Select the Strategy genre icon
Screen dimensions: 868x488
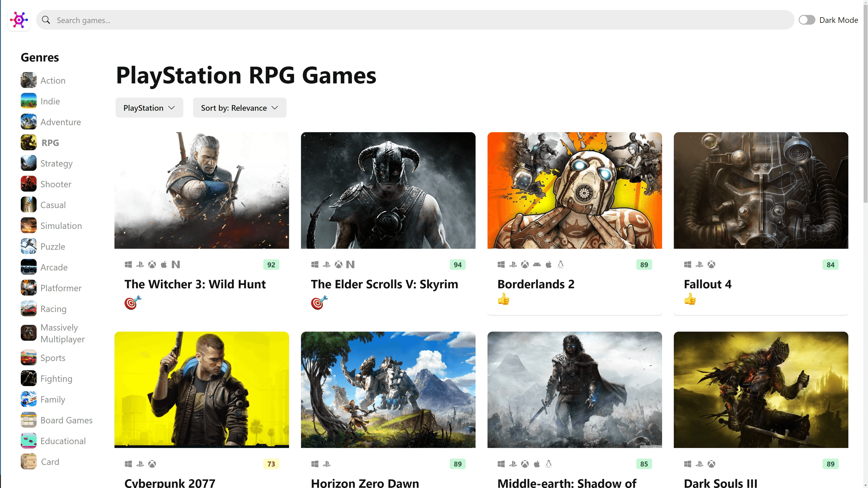(x=29, y=163)
